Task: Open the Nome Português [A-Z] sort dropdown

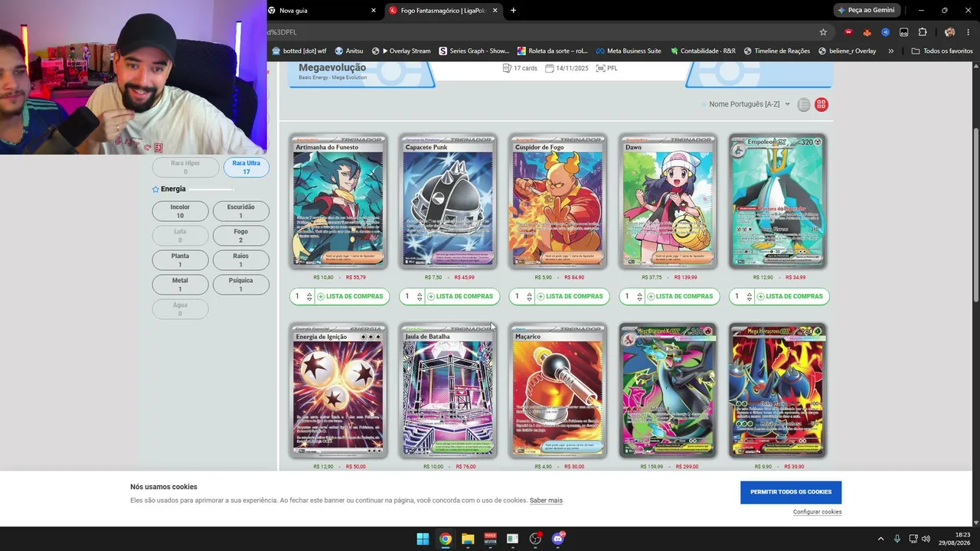Action: point(749,104)
